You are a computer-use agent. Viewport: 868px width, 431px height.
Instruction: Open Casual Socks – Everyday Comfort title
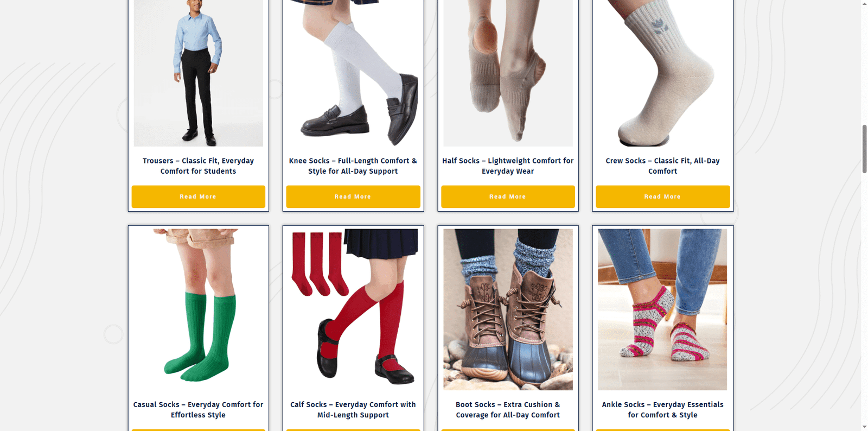(x=198, y=409)
